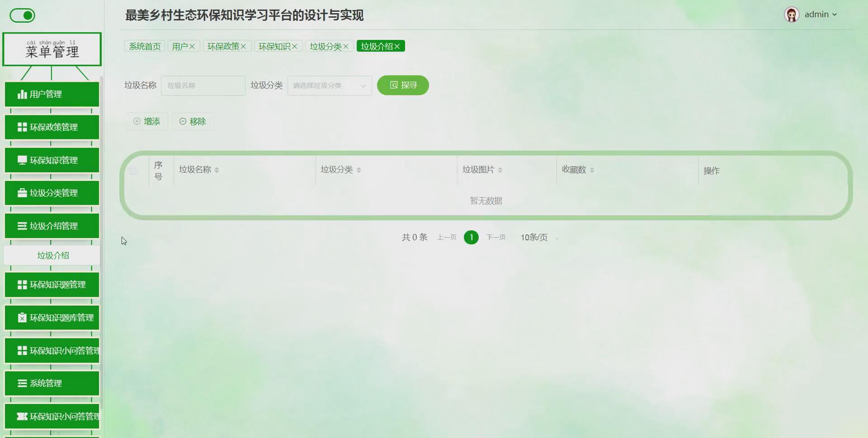Click the grid icon beside 环保知识题管理
The width and height of the screenshot is (868, 438).
pyautogui.click(x=22, y=285)
